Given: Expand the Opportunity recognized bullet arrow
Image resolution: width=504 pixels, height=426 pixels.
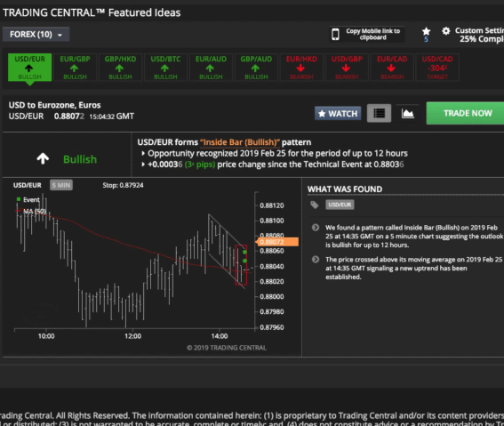Looking at the screenshot, I should [143, 153].
